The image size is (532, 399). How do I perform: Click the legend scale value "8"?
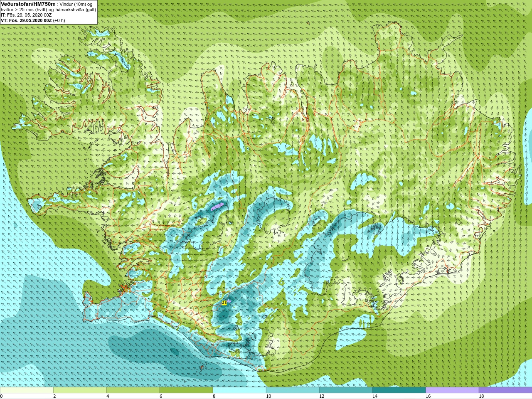tap(214, 396)
